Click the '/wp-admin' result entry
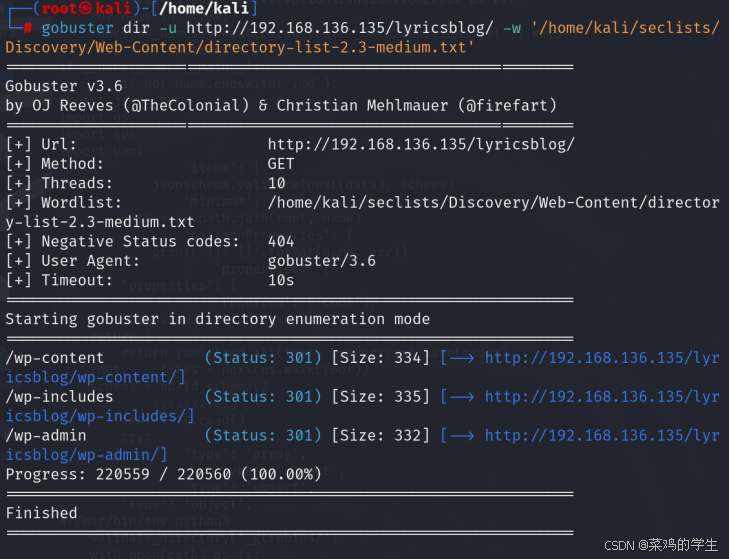Viewport: 730px width, 559px height. click(46, 436)
